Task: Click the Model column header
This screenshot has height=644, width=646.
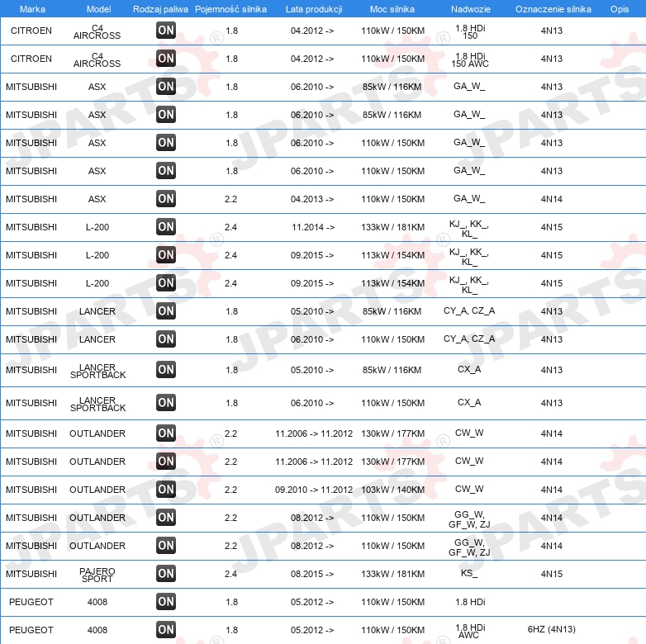Action: [99, 9]
